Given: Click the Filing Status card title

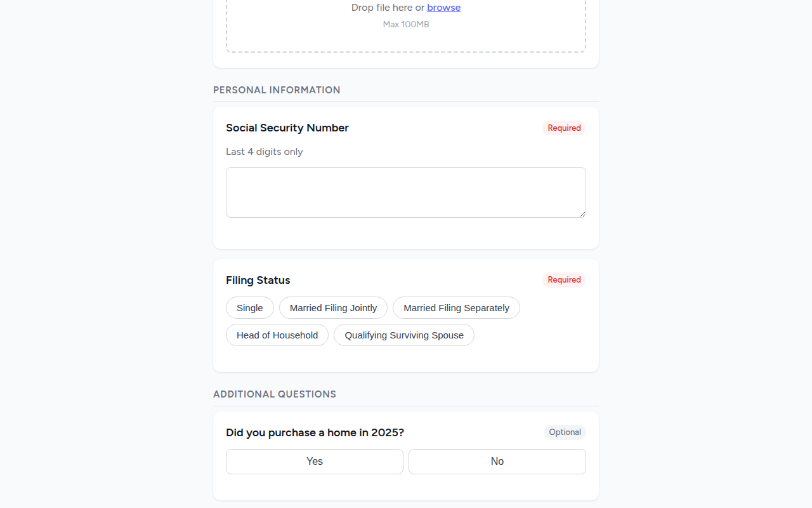Looking at the screenshot, I should click(x=258, y=280).
